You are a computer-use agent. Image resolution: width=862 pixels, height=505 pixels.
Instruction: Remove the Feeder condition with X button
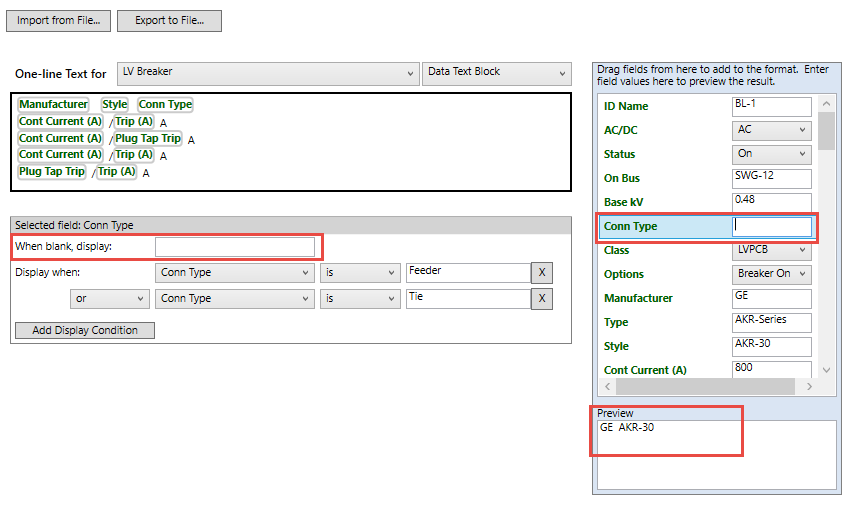click(x=541, y=273)
